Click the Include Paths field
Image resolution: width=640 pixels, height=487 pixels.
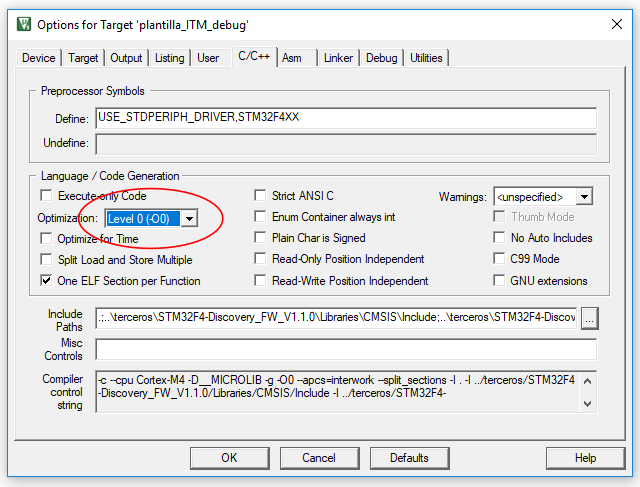pos(336,318)
